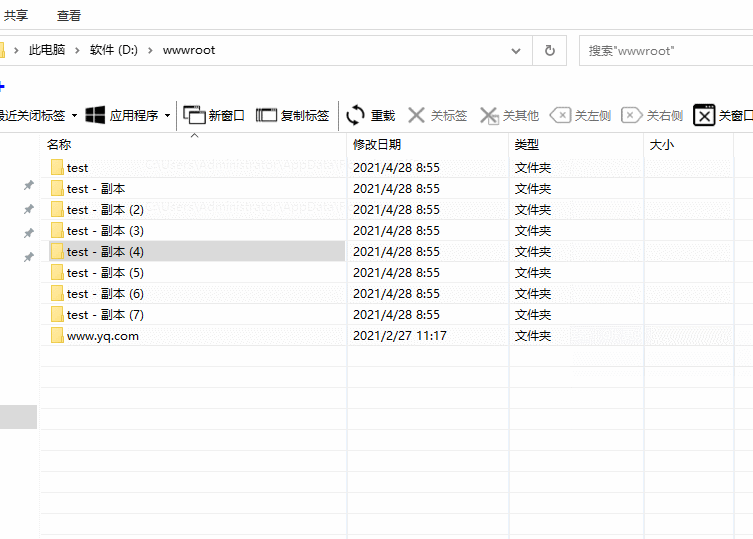Expand the address bar history dropdown
Image resolution: width=753 pixels, height=539 pixels.
(x=516, y=50)
